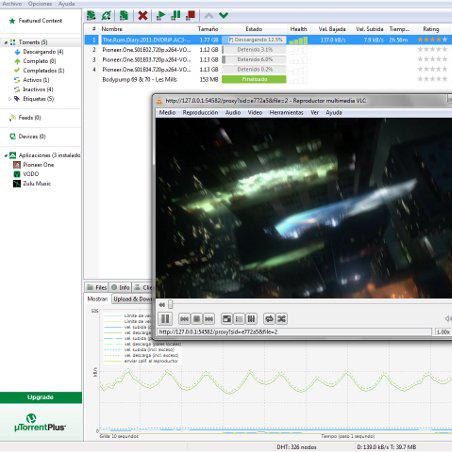Open the VLC Ayuda menu

click(334, 113)
